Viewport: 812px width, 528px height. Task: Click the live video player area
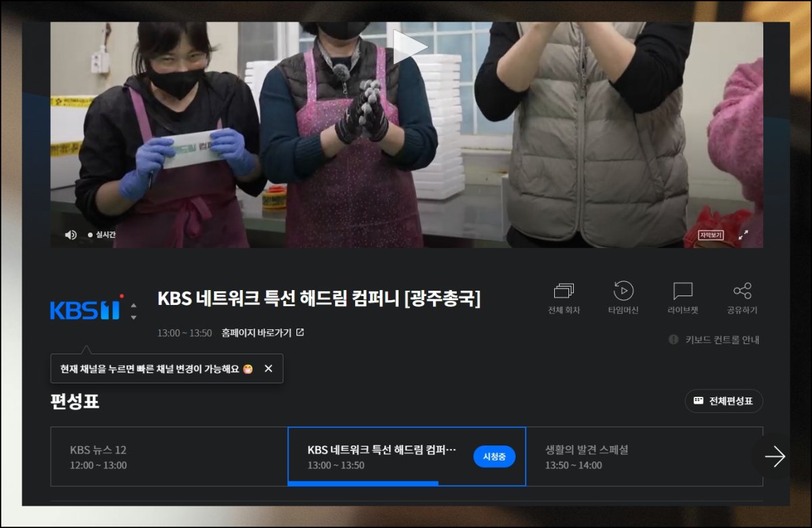click(x=407, y=135)
